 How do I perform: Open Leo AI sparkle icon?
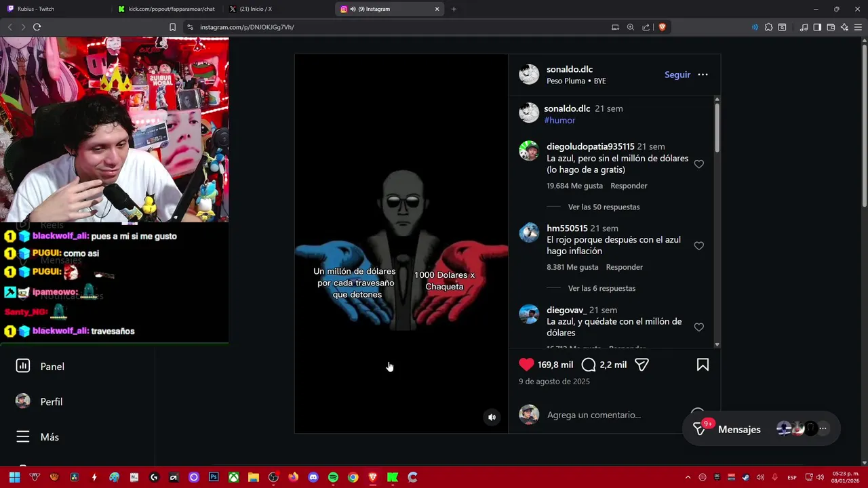coord(844,27)
